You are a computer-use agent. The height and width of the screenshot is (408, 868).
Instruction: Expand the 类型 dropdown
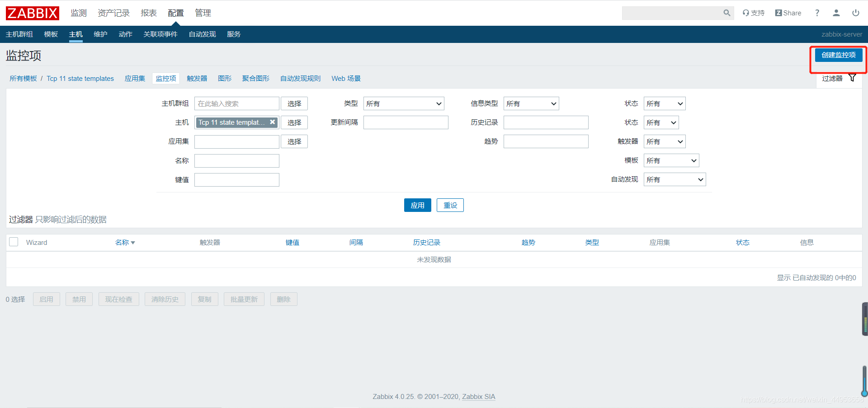click(x=404, y=103)
